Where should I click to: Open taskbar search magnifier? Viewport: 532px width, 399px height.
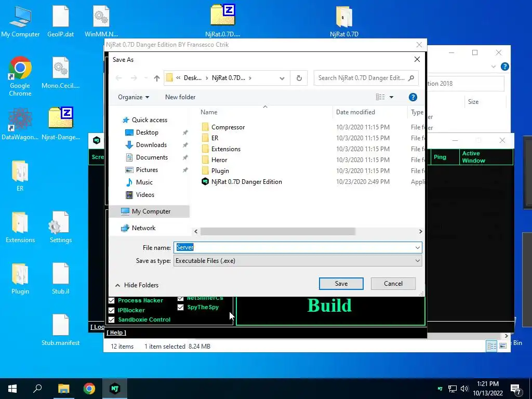pyautogui.click(x=37, y=389)
